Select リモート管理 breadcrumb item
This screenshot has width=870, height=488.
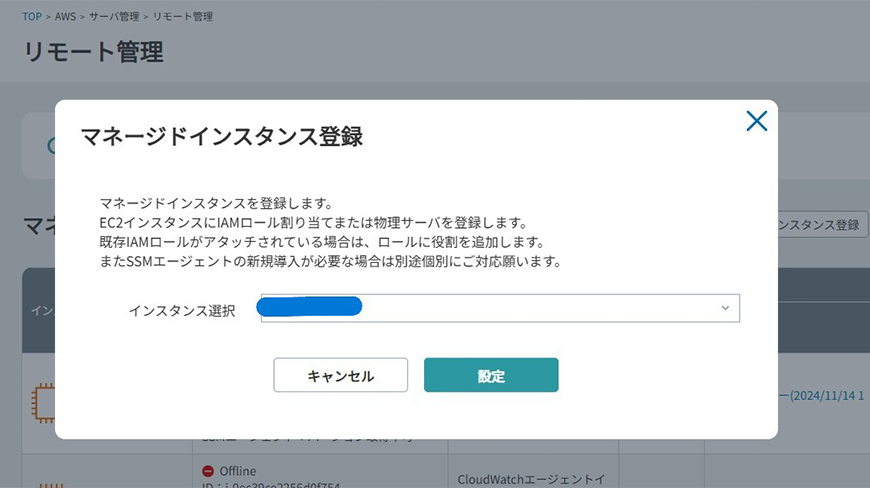click(183, 17)
